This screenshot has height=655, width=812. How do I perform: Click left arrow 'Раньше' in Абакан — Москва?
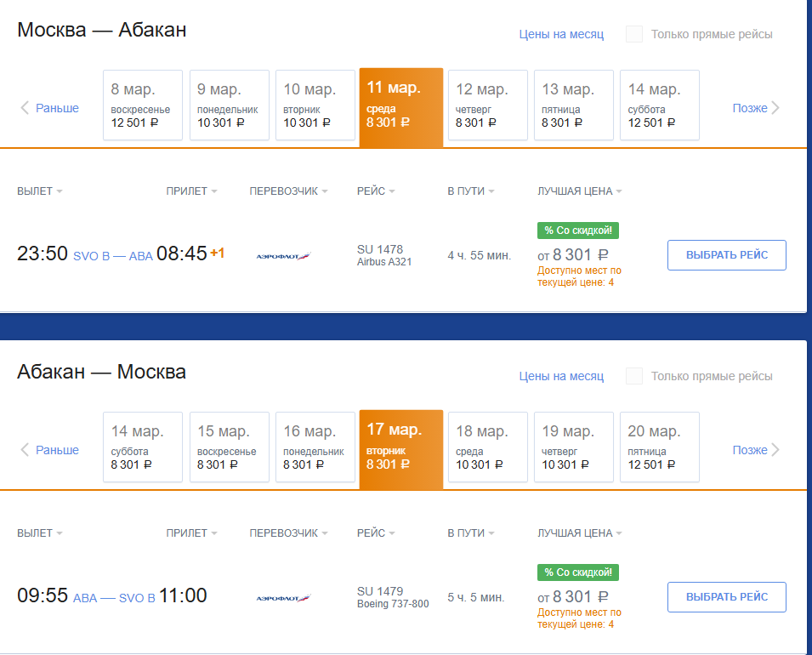(49, 450)
